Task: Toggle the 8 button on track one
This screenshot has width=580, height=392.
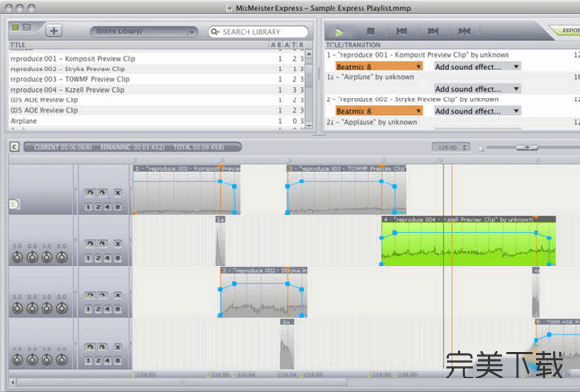Action: (117, 207)
